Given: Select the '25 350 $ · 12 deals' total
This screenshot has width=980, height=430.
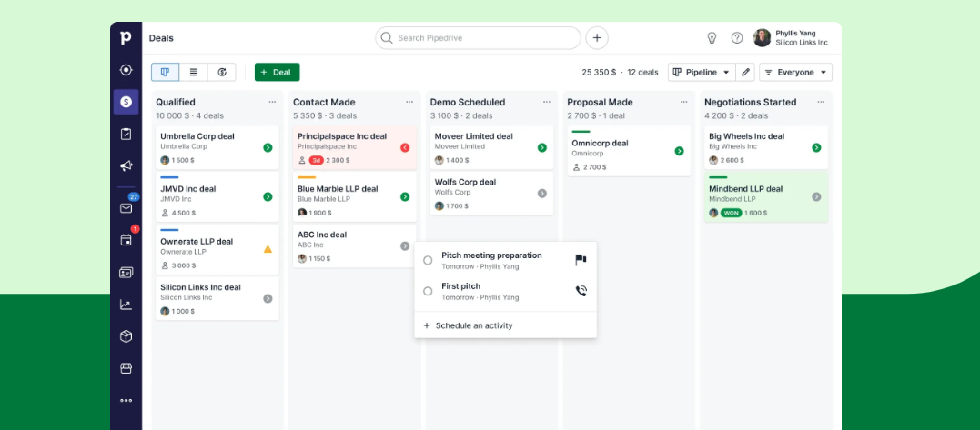Looking at the screenshot, I should point(620,73).
